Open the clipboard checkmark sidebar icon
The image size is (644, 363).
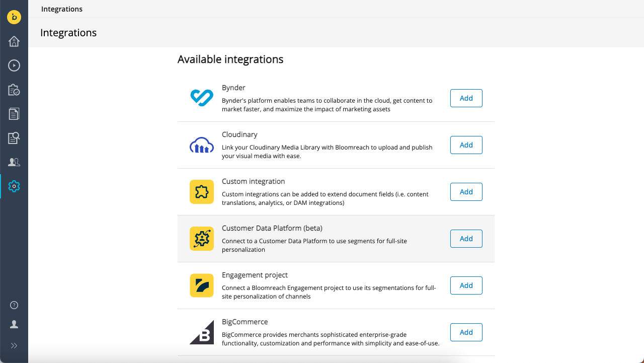click(x=14, y=90)
